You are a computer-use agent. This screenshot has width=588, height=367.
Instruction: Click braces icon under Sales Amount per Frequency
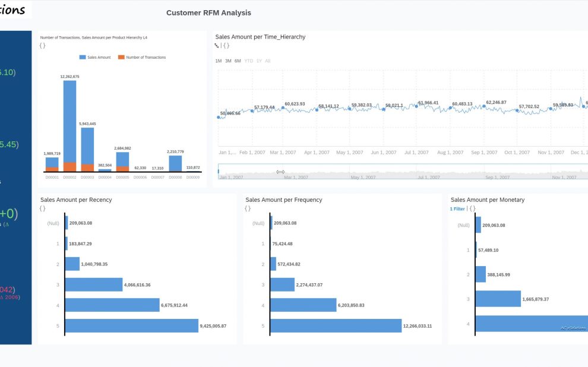pos(248,208)
